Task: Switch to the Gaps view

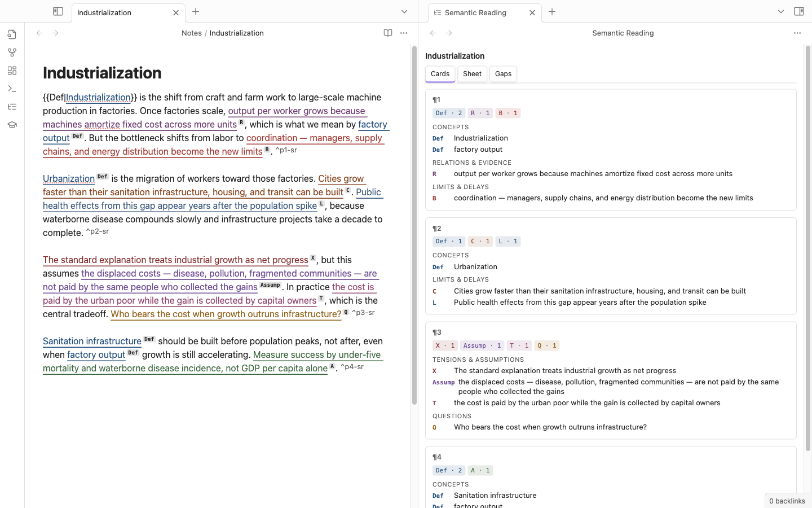Action: tap(503, 74)
